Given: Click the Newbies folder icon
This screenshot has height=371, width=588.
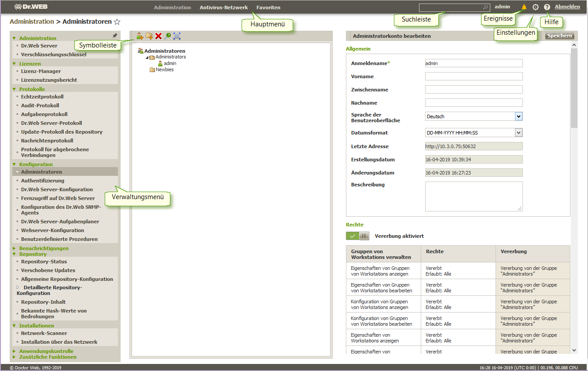Looking at the screenshot, I should pyautogui.click(x=152, y=69).
